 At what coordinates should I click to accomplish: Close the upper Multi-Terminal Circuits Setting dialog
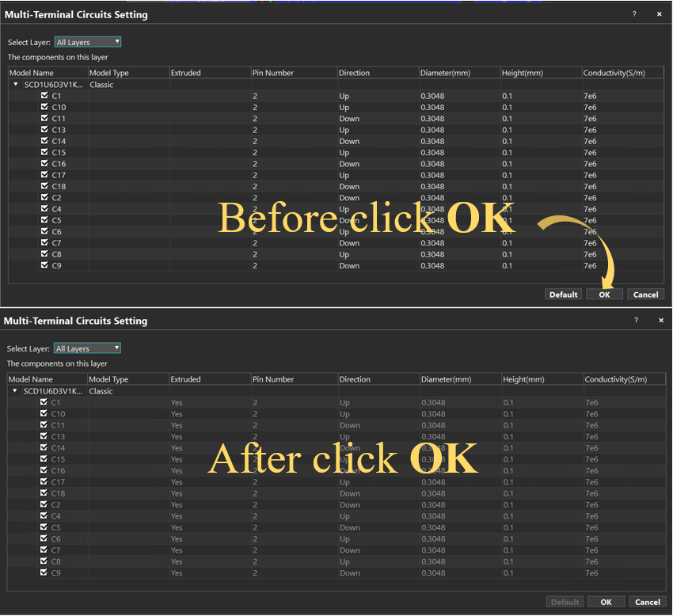660,13
